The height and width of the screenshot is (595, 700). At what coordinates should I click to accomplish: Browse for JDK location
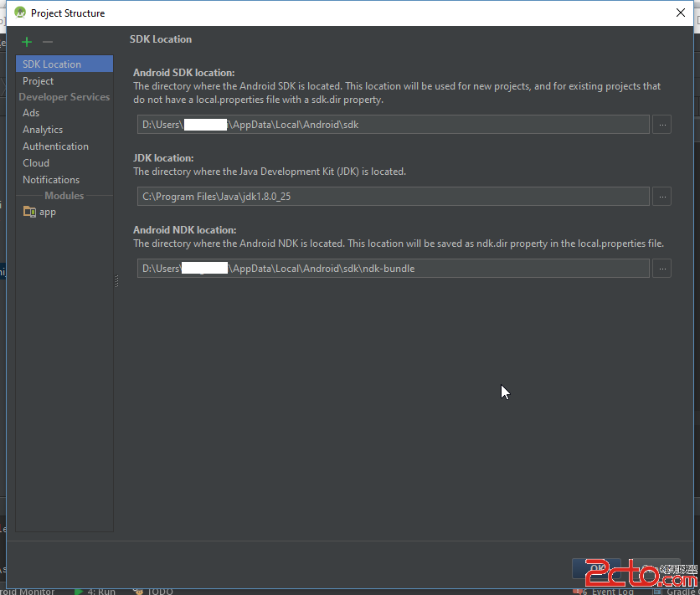tap(661, 197)
